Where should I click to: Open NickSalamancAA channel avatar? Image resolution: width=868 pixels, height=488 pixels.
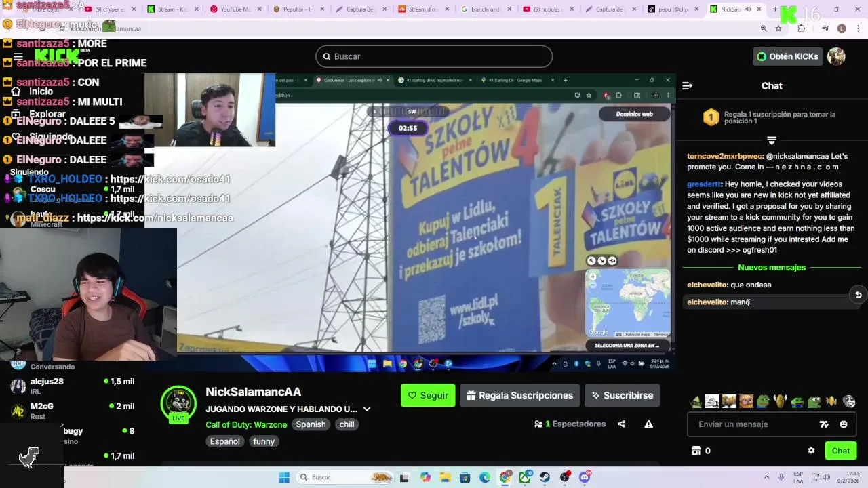178,403
